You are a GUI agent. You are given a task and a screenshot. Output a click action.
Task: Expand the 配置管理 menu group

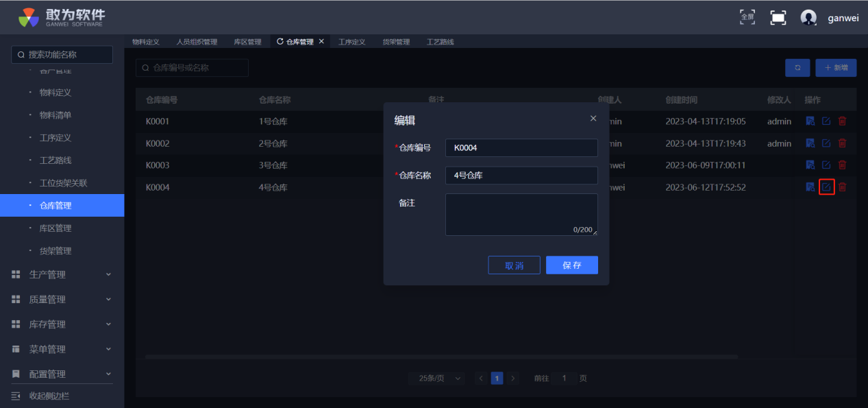(x=62, y=374)
